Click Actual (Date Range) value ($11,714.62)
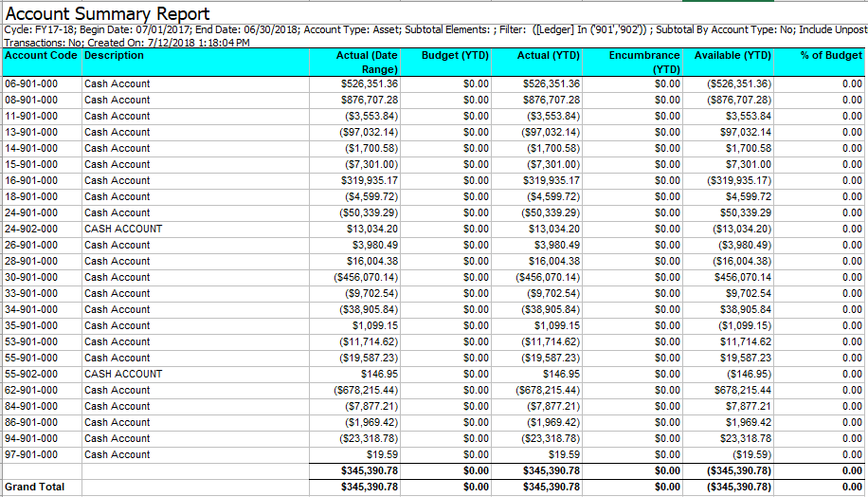 (x=368, y=341)
